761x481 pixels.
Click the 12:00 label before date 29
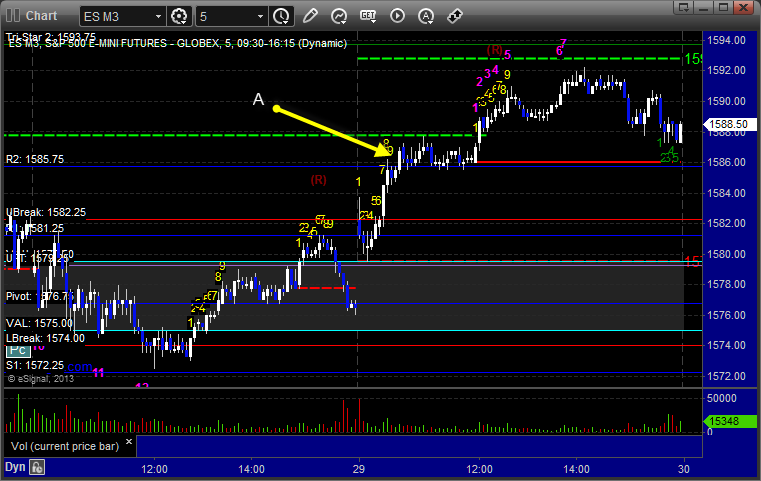tap(154, 469)
